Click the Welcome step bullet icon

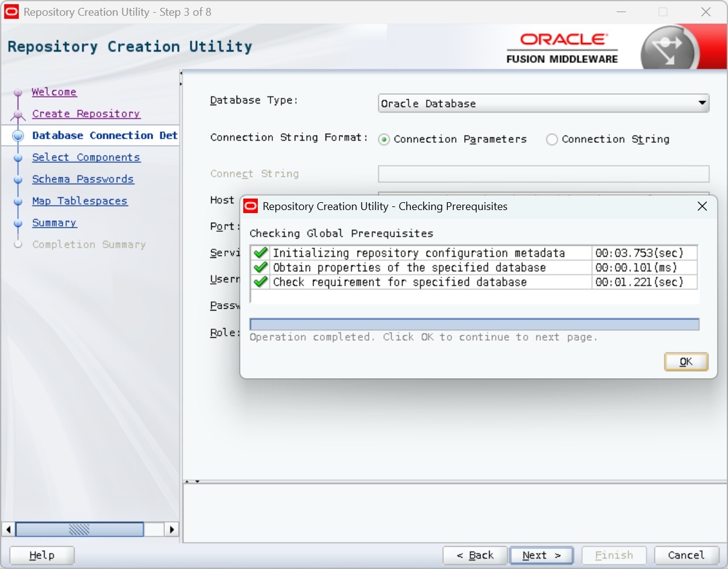point(18,92)
